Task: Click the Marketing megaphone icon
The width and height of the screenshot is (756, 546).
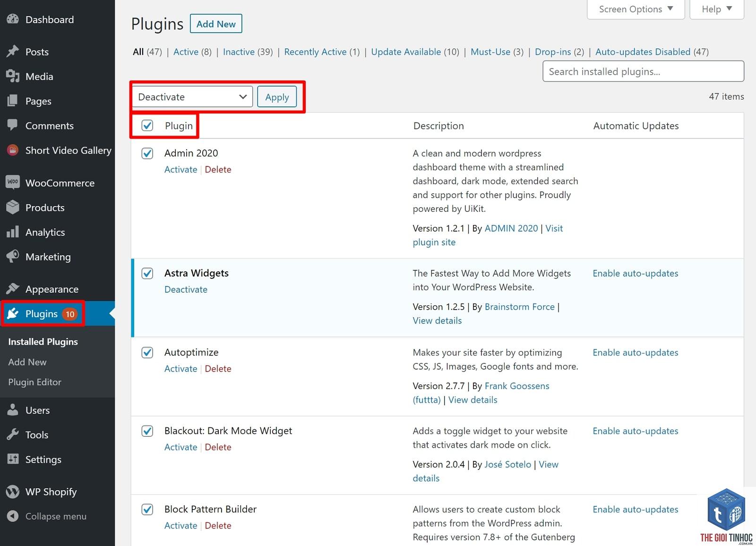Action: (x=13, y=256)
